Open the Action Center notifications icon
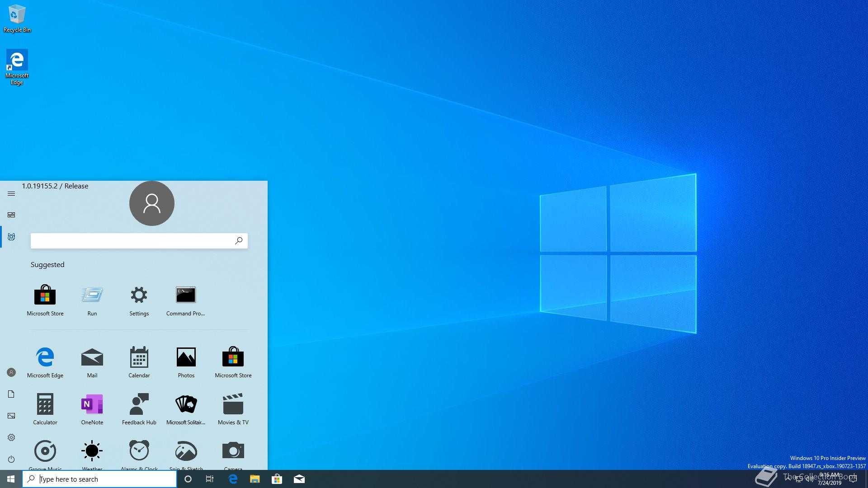Screen dimensions: 868x488 (853, 479)
